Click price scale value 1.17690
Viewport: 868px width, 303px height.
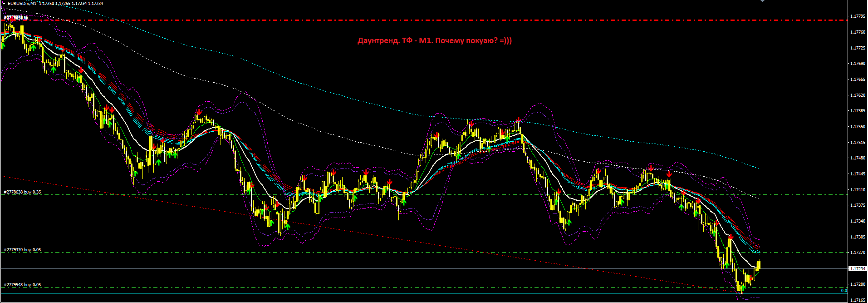coord(857,64)
